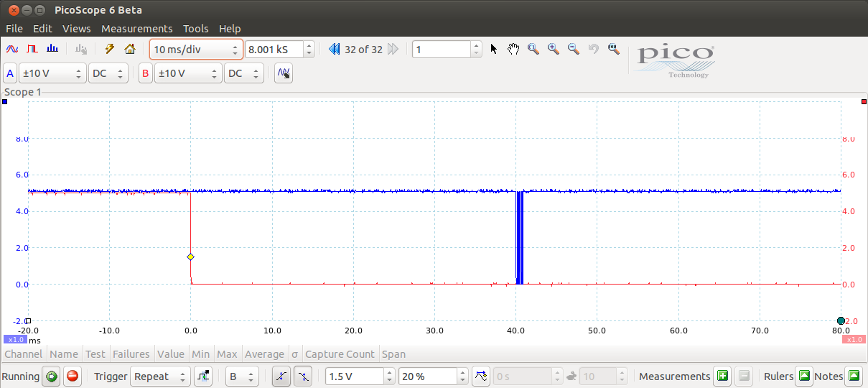
Task: Click the Auto setup lightning icon
Action: click(110, 50)
